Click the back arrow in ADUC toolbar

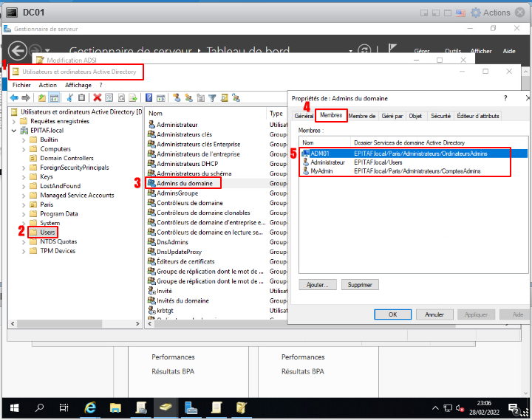13,97
